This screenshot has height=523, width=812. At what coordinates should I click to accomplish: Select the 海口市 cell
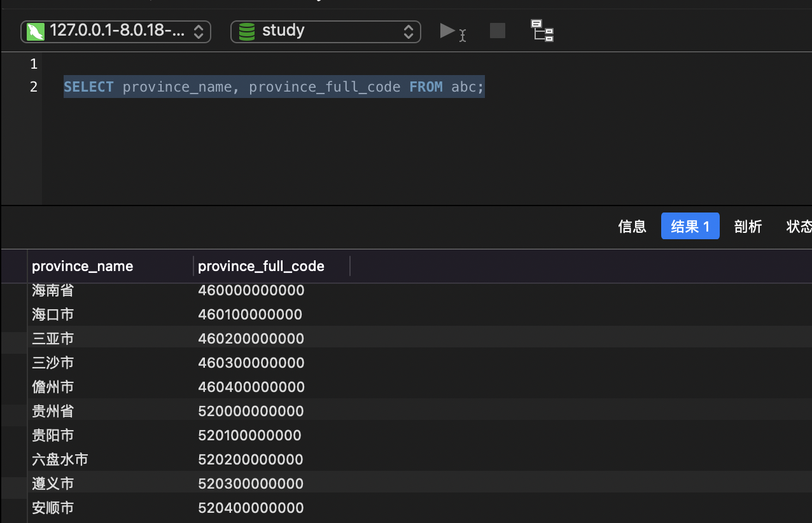pyautogui.click(x=53, y=314)
